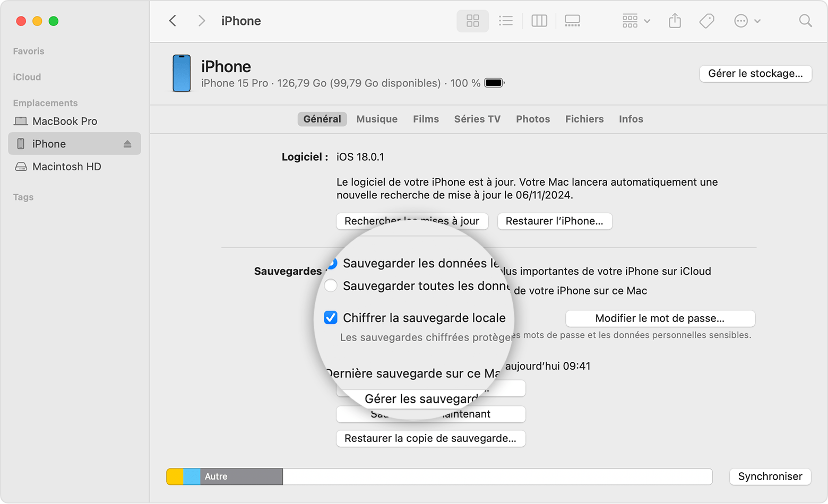Click Modifier le mot de passe button
828x504 pixels.
[660, 318]
